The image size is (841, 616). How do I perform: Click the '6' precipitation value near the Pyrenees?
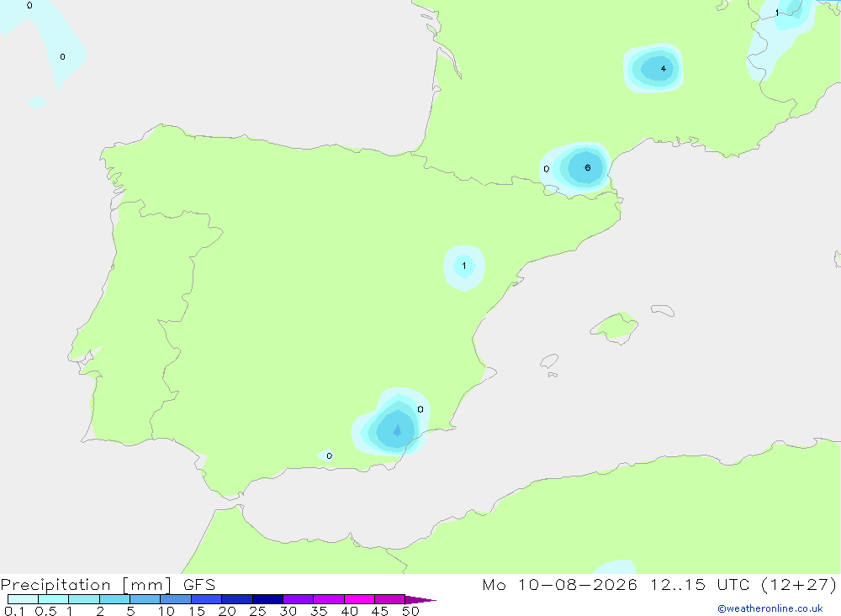pyautogui.click(x=588, y=168)
